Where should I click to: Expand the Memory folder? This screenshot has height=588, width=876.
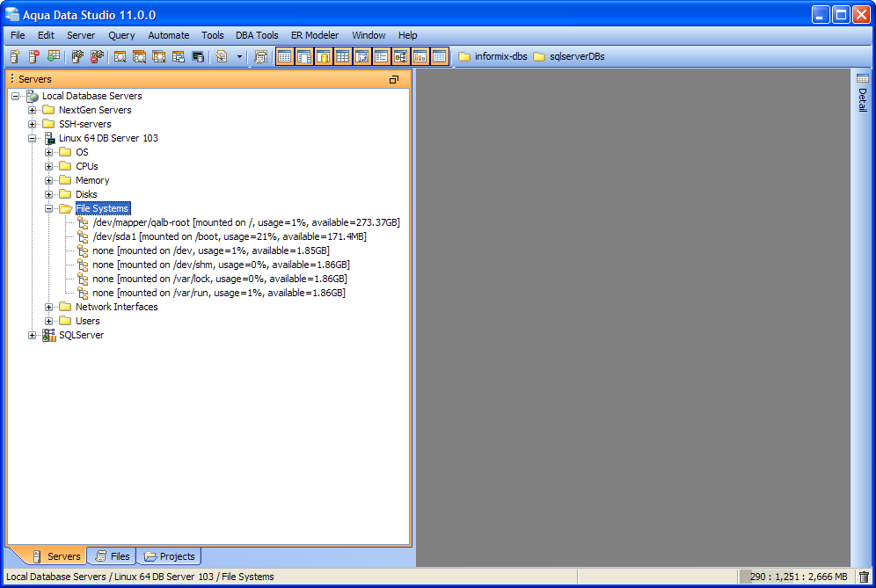point(48,180)
